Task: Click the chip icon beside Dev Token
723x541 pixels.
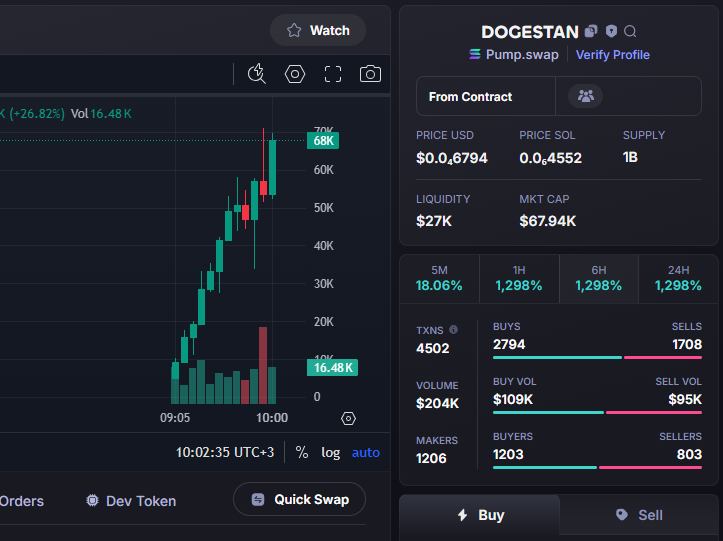Action: click(92, 500)
